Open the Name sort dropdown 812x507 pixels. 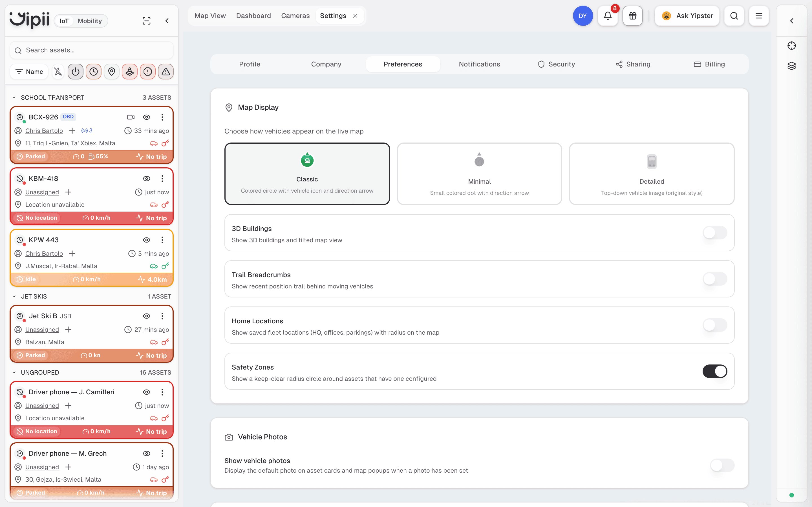click(x=29, y=72)
